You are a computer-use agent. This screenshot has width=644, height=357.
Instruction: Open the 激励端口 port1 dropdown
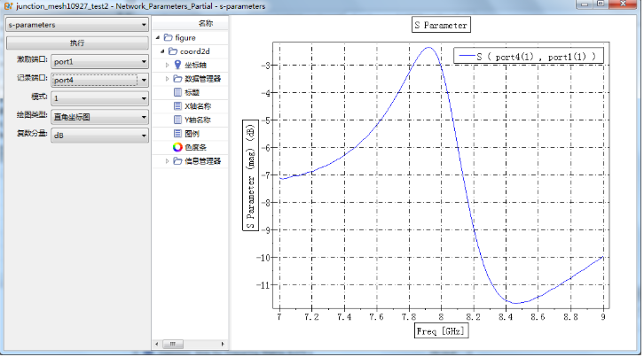(99, 61)
